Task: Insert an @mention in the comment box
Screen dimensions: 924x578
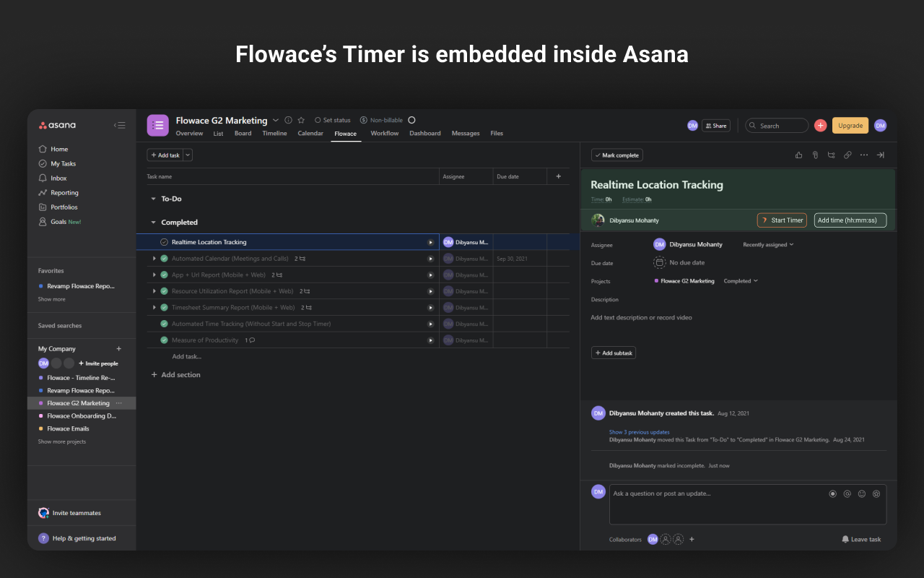Action: pyautogui.click(x=847, y=494)
